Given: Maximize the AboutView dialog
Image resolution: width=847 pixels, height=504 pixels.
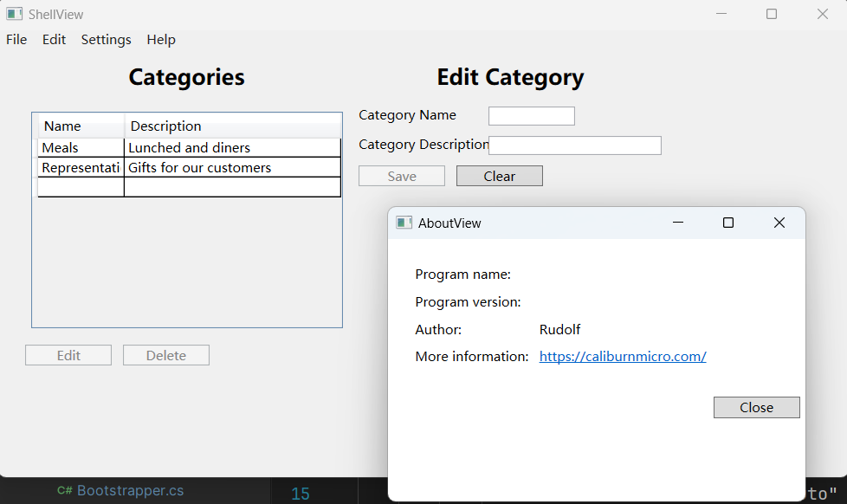Looking at the screenshot, I should (x=728, y=223).
